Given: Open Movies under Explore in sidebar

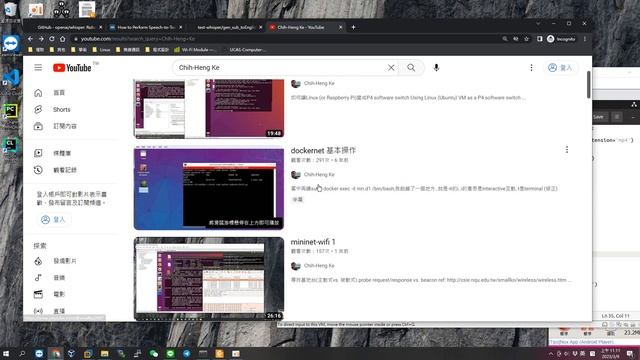Looking at the screenshot, I should click(x=59, y=294).
